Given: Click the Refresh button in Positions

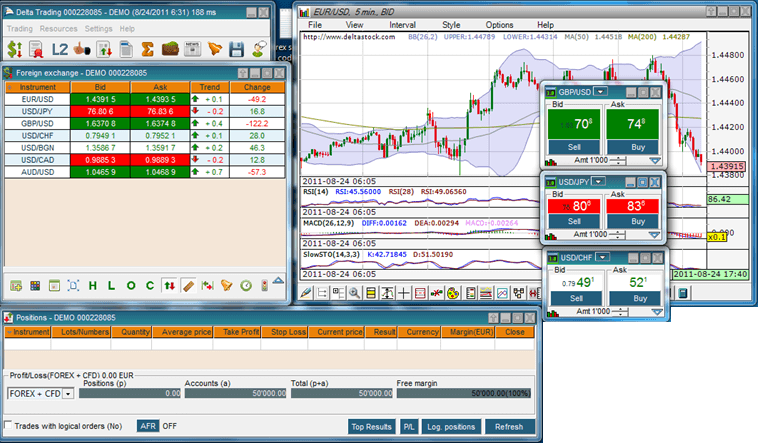Looking at the screenshot, I should click(x=509, y=427).
